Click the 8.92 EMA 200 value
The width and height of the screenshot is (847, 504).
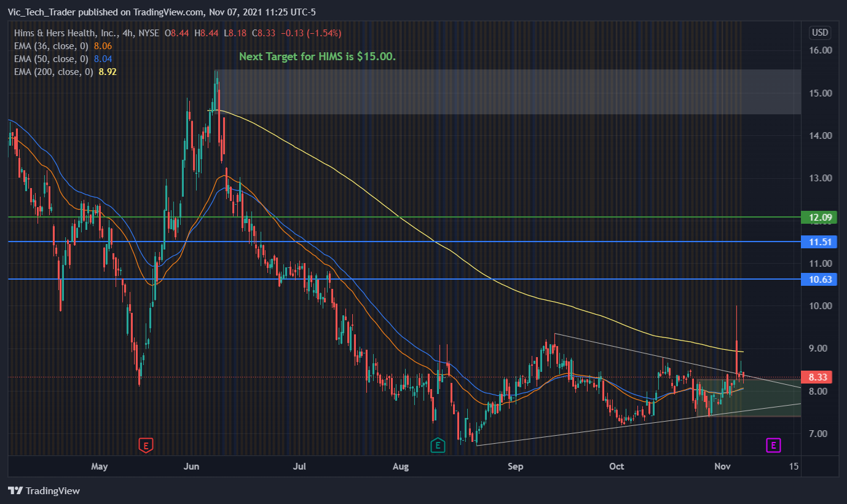point(108,72)
